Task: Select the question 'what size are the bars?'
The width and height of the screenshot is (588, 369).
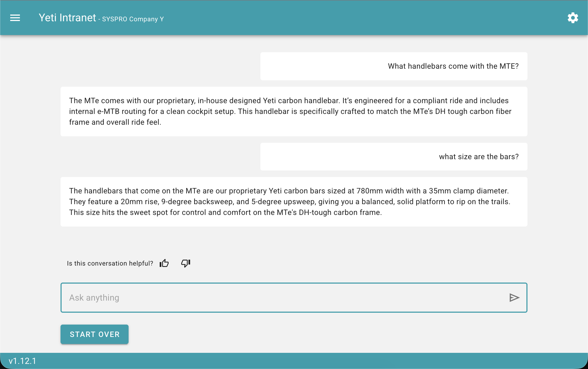Action: tap(479, 157)
